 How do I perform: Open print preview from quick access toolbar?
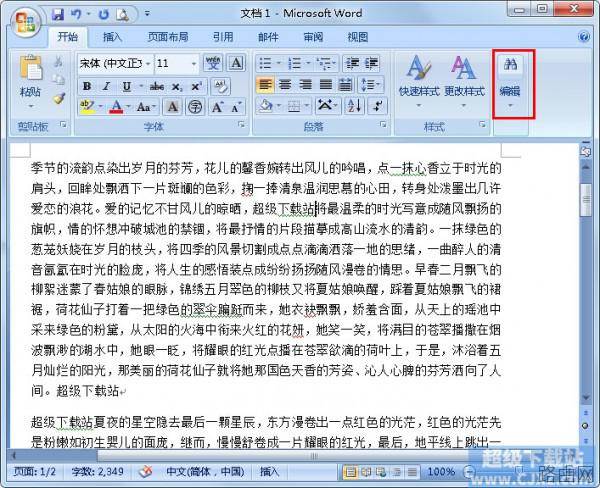(122, 14)
